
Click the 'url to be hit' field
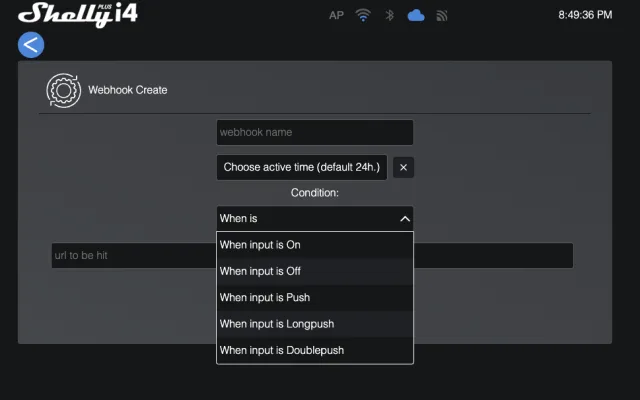[x=132, y=256]
